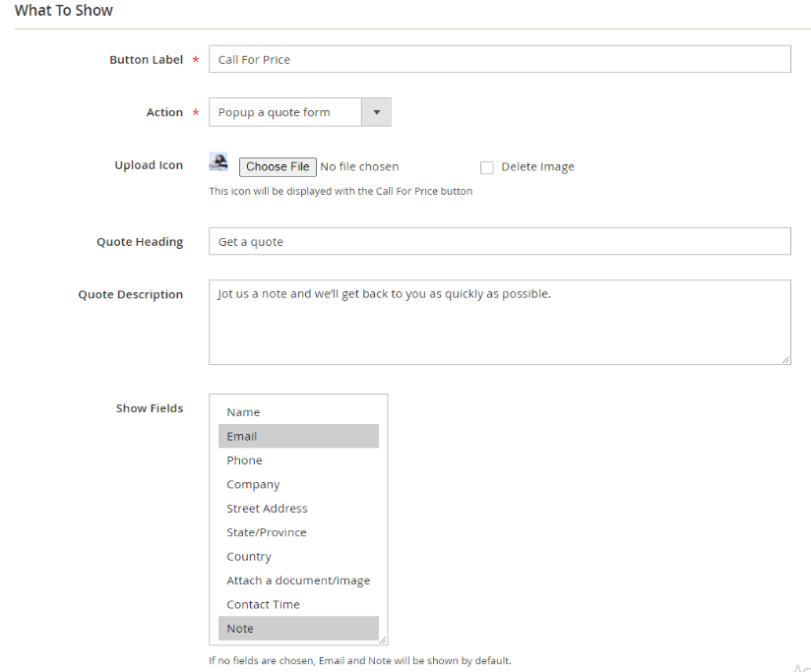Click the Quote Description resize handle
The image size is (811, 672).
click(x=785, y=360)
